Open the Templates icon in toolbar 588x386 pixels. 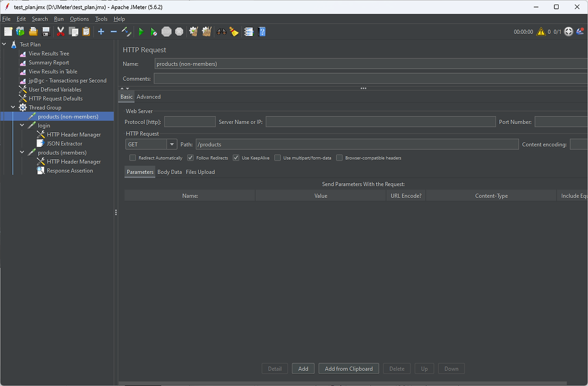point(20,32)
